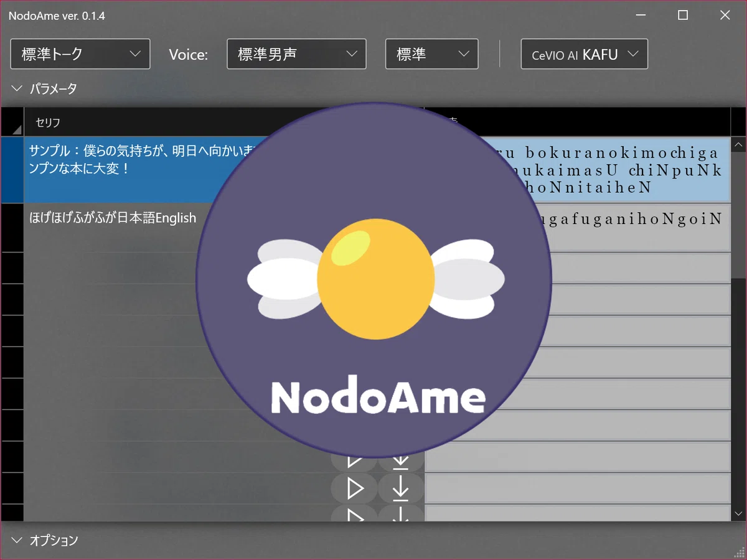Maximize the NodoAme window
747x560 pixels.
pos(683,16)
